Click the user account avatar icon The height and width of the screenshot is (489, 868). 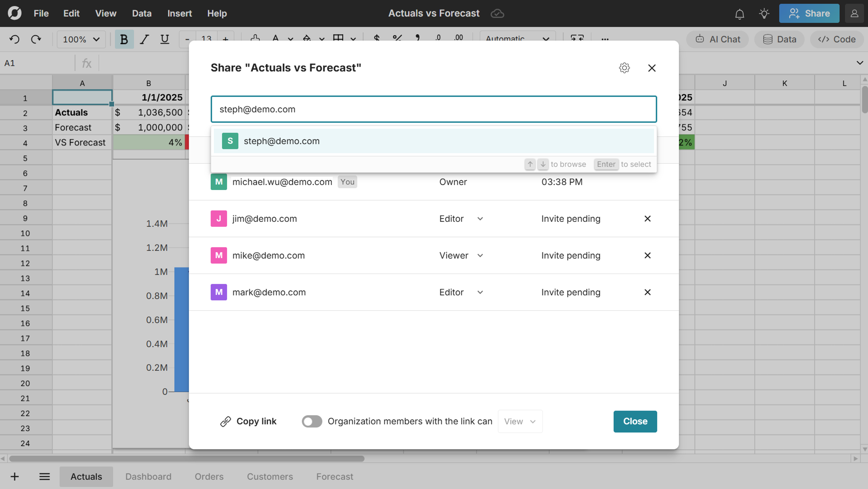(854, 14)
